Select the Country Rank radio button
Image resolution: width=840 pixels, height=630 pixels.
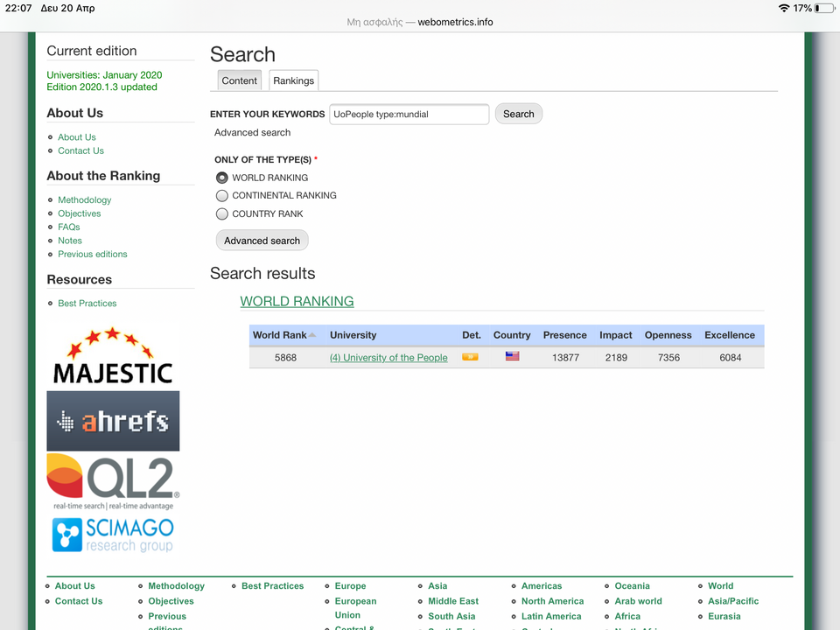click(x=221, y=213)
